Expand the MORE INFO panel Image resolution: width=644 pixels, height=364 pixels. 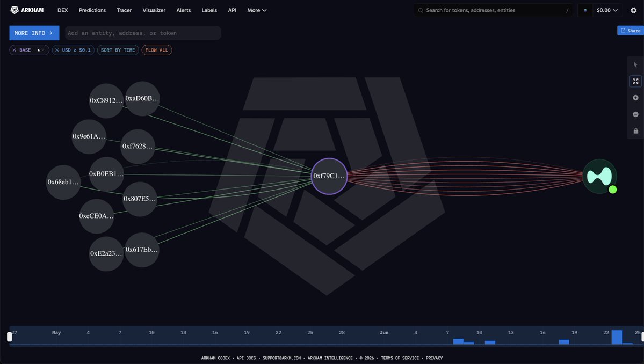(34, 33)
